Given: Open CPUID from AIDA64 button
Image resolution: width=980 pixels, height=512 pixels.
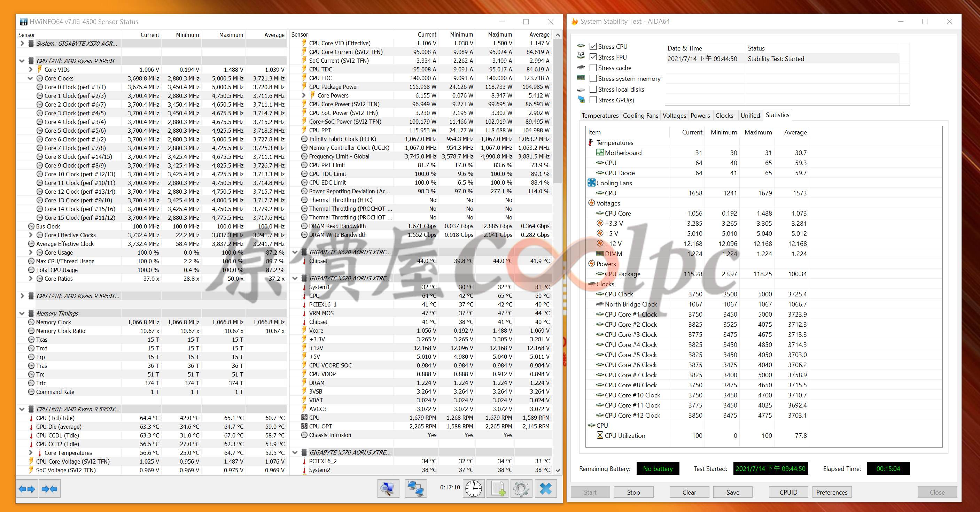Looking at the screenshot, I should point(788,492).
